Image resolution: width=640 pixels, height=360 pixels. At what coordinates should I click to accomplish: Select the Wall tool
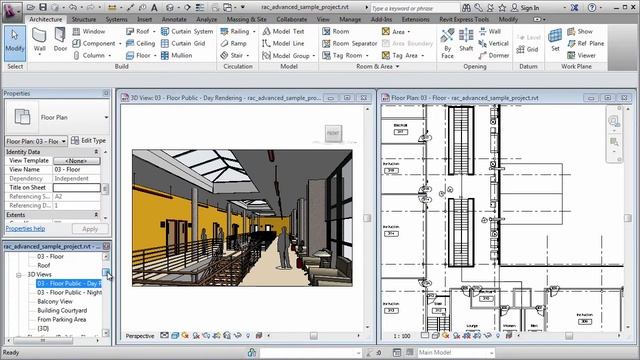[40, 42]
